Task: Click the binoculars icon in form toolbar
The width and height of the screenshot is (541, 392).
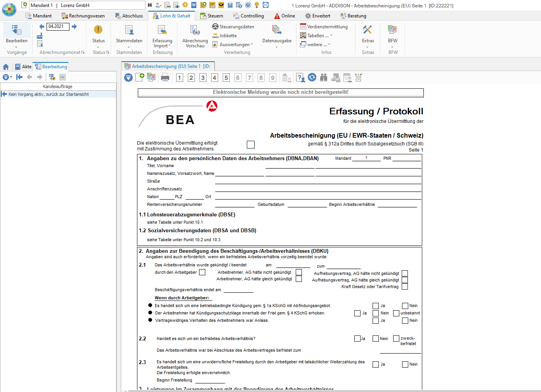Action: tap(324, 78)
